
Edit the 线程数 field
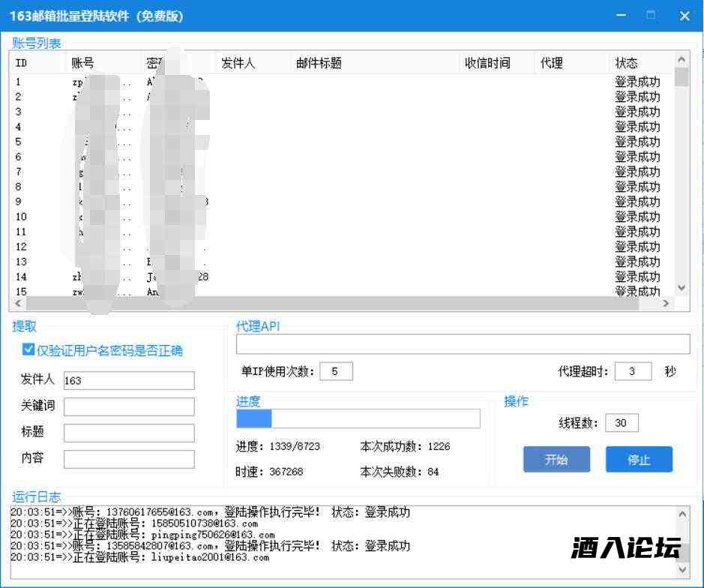pos(622,423)
